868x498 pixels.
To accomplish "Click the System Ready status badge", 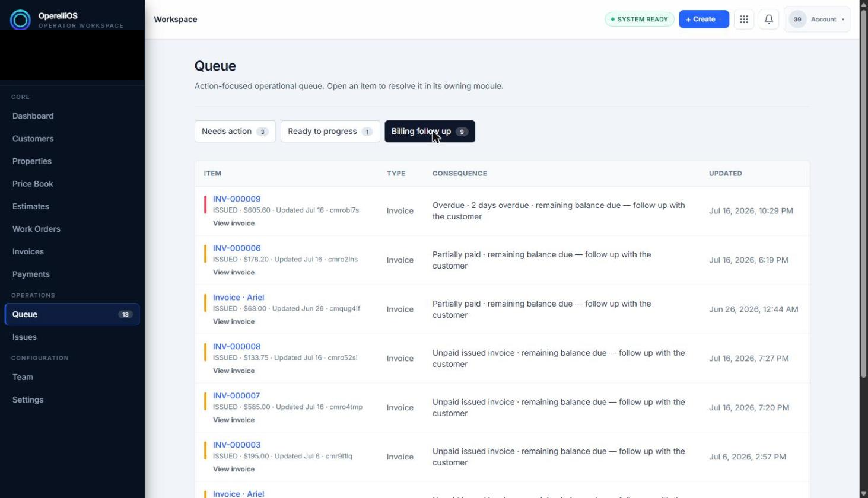I will (640, 19).
